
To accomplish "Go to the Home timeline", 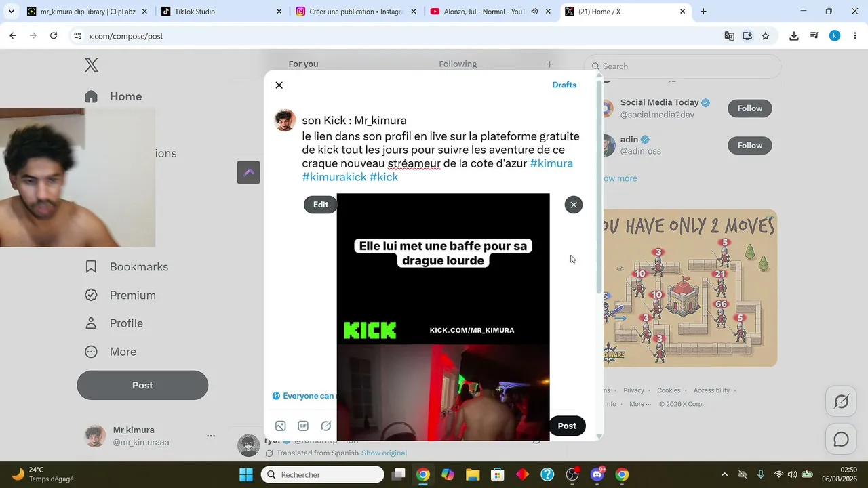I will pyautogui.click(x=113, y=96).
